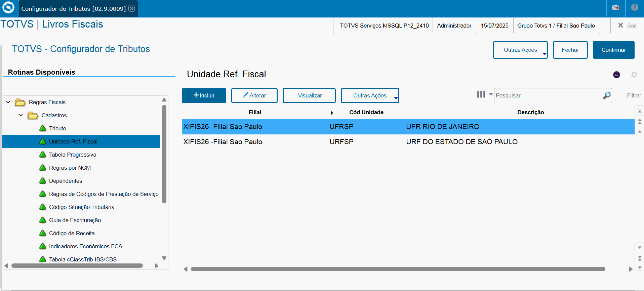Click the tree panel horizontal scrollbar thumb
644x291 pixels.
[x=77, y=266]
